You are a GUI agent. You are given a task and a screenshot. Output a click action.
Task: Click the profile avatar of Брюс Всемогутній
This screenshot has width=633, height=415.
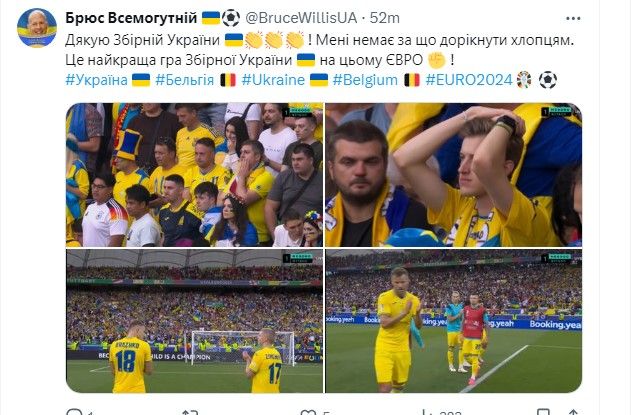click(x=37, y=28)
